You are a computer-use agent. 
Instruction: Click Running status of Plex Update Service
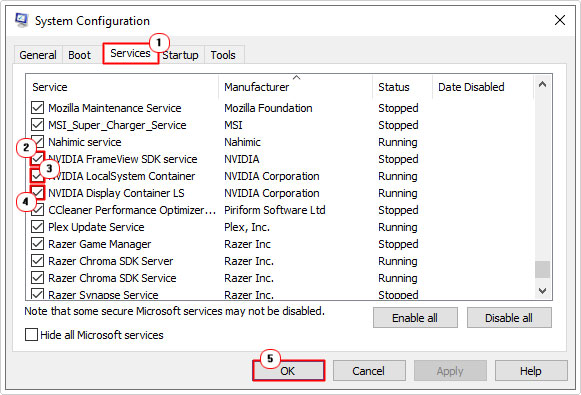coord(398,227)
